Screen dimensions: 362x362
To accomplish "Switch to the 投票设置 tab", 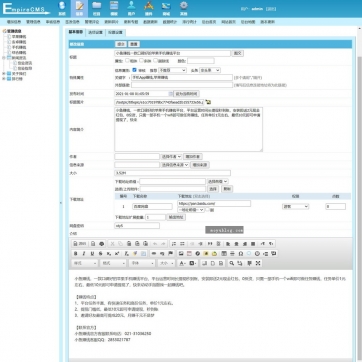I will (115, 32).
